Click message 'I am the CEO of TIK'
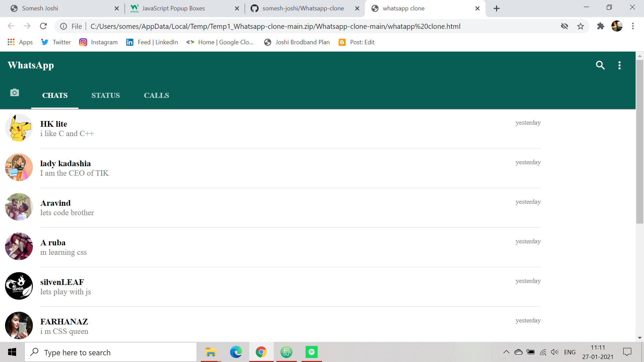 point(74,173)
